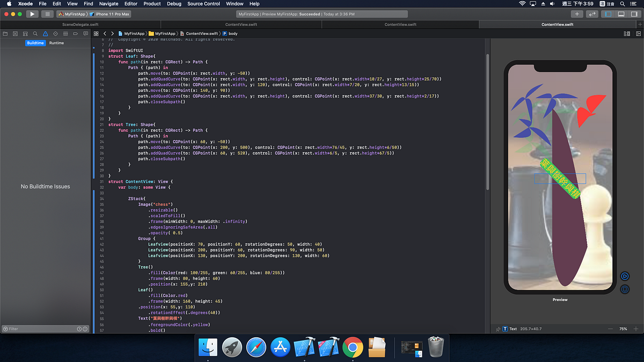This screenshot has height=362, width=644.
Task: Open the Issue navigator warning icon
Action: coord(45,33)
